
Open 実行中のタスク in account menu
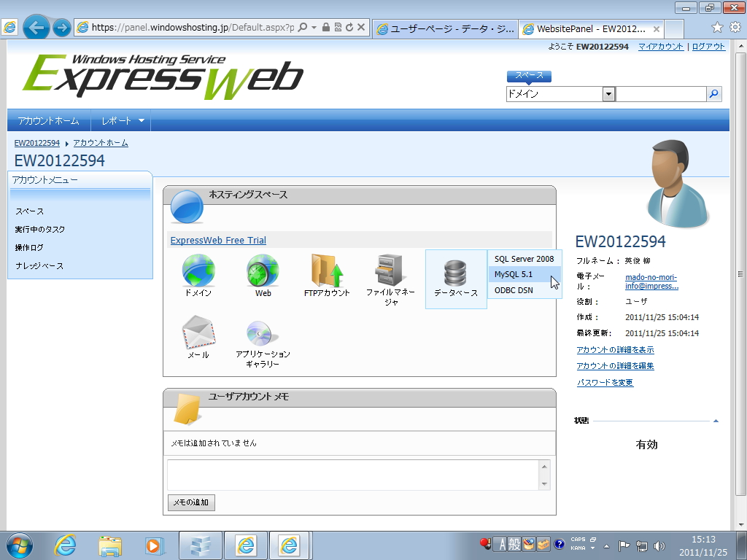pyautogui.click(x=40, y=230)
